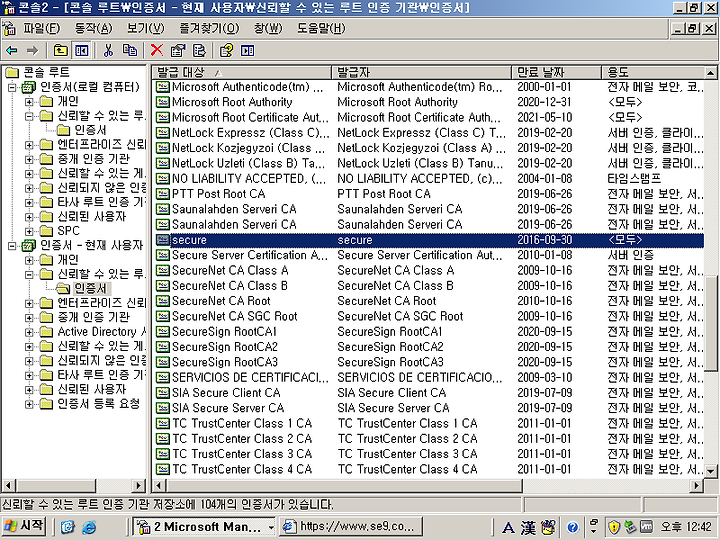Click the last toolbar icon after Help
The image size is (720, 540).
point(248,51)
